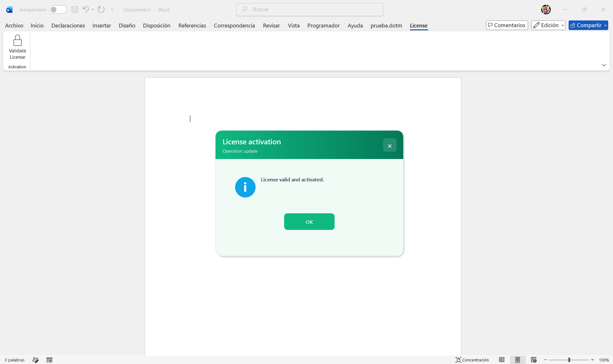Open the Revisar ribbon tab

pyautogui.click(x=271, y=26)
